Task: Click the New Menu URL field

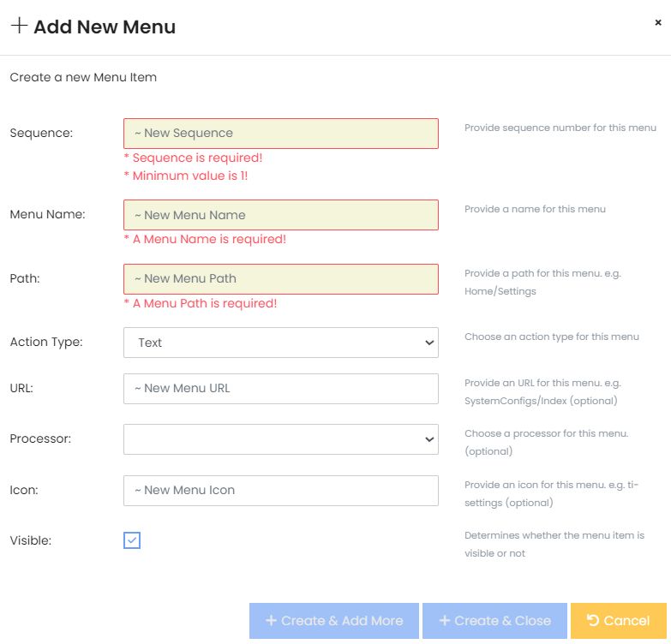Action: [280, 389]
